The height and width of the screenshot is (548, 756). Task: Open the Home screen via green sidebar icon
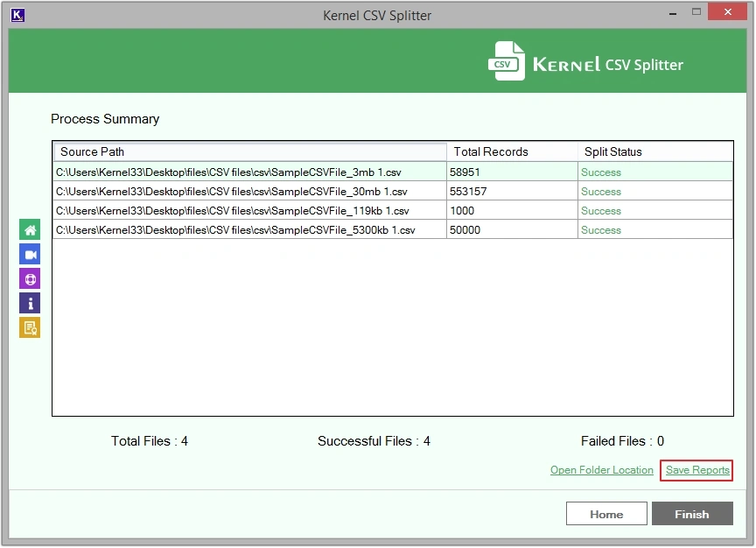click(29, 228)
